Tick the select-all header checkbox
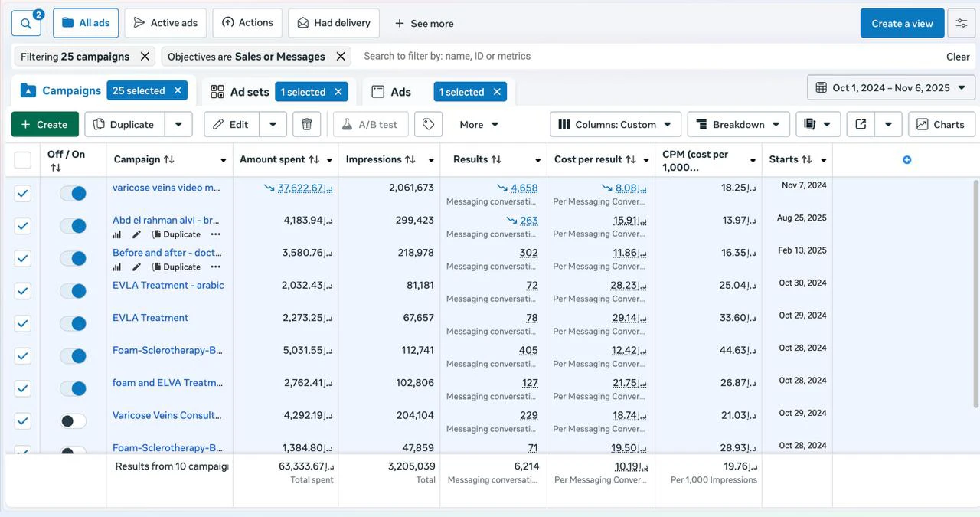 coord(23,160)
